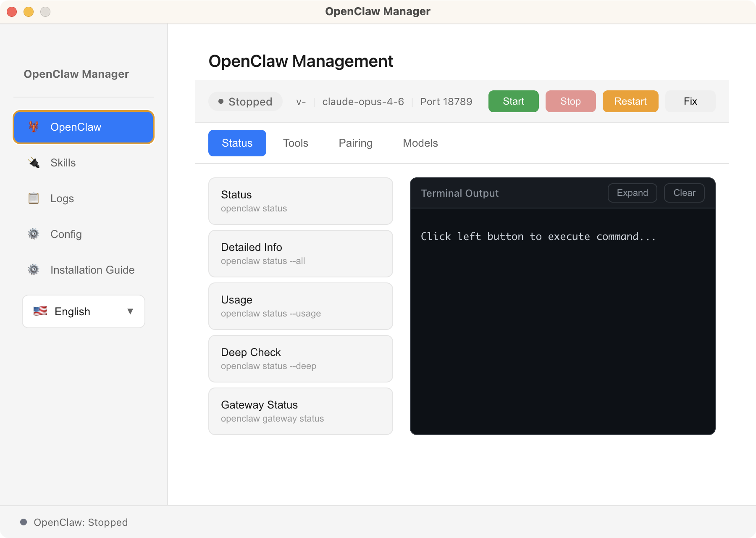Click the OpenClaw status dot in bottom bar
Viewport: 756px width, 538px height.
click(x=24, y=522)
